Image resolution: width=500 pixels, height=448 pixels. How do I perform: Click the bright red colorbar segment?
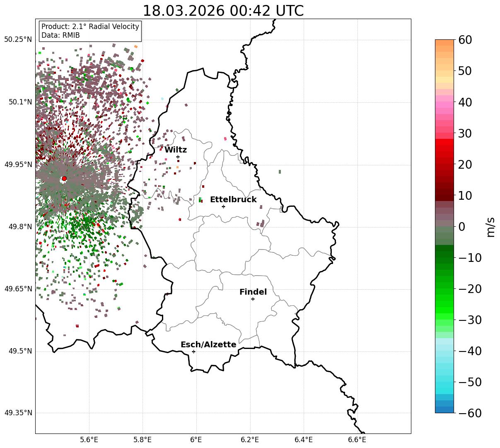(x=444, y=142)
